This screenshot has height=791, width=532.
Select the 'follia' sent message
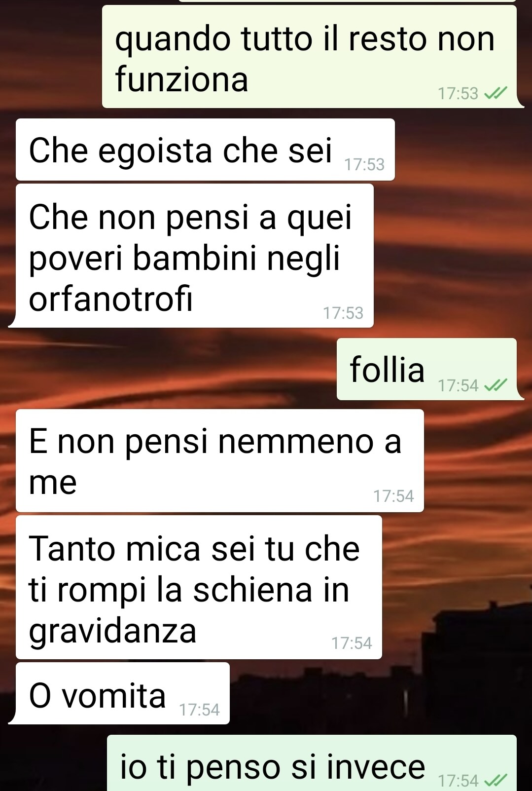[426, 369]
